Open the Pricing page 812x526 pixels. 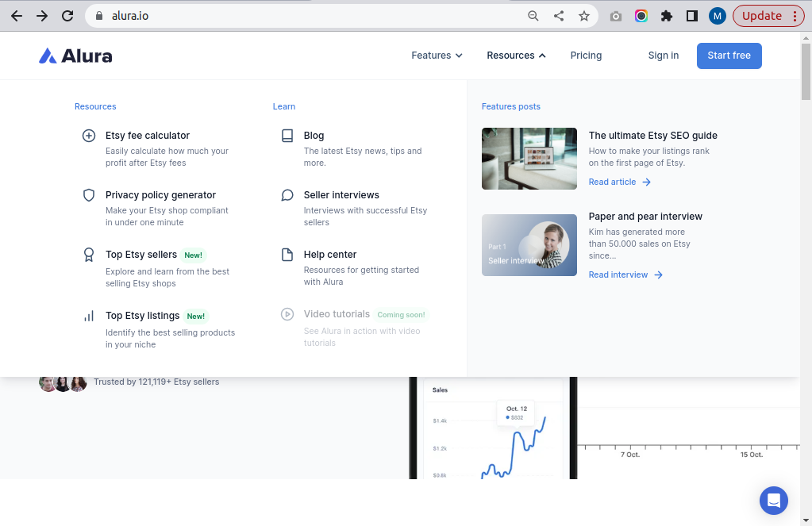tap(586, 56)
